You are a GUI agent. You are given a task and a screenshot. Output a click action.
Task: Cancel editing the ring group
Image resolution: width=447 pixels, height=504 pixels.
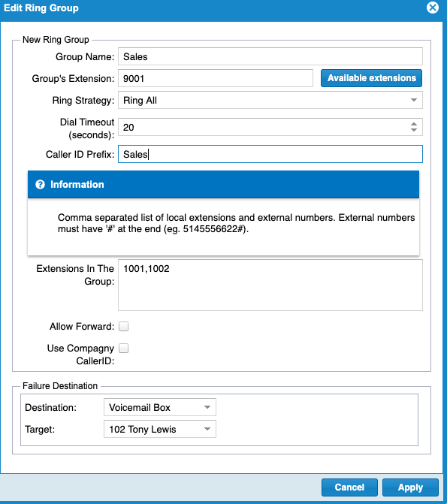tap(349, 487)
